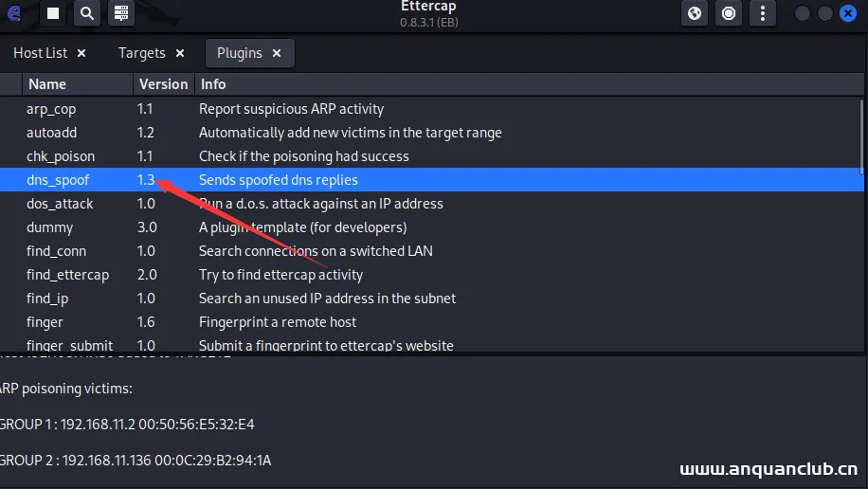Screen dimensions: 868x489
Task: Click the stop MITM circle icon
Action: (x=729, y=13)
